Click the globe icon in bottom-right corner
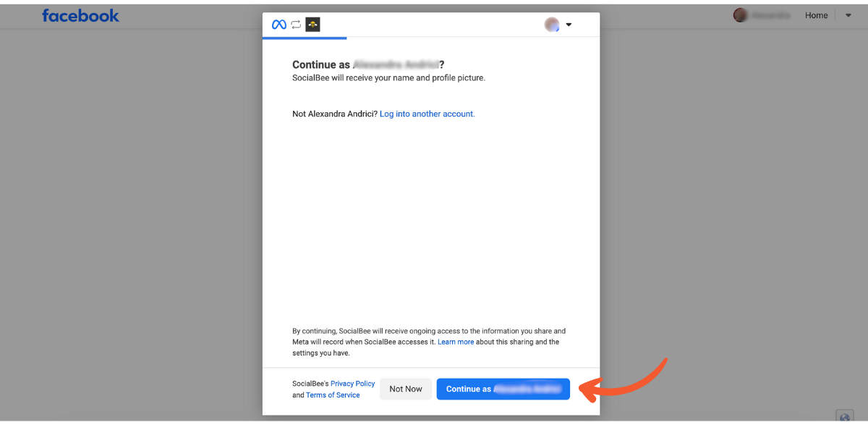This screenshot has width=868, height=425. tap(844, 417)
